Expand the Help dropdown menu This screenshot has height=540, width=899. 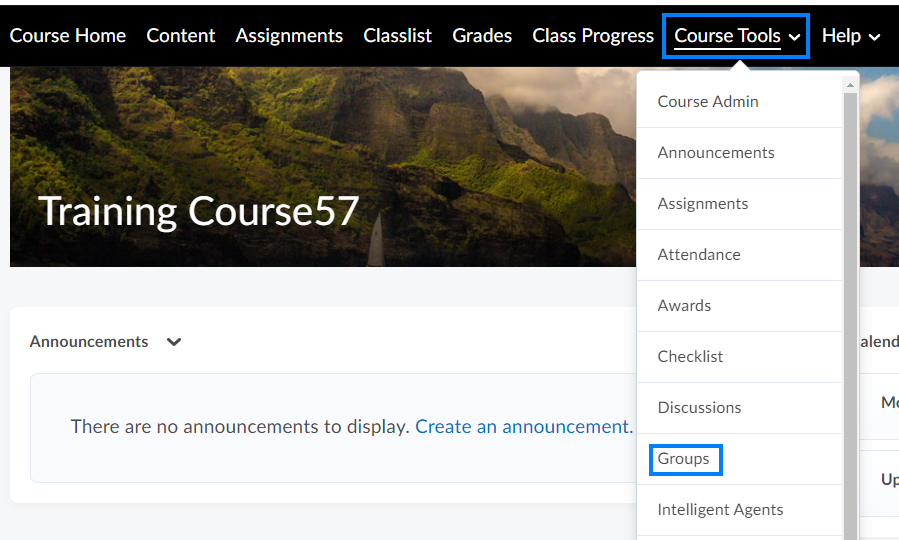[x=851, y=36]
